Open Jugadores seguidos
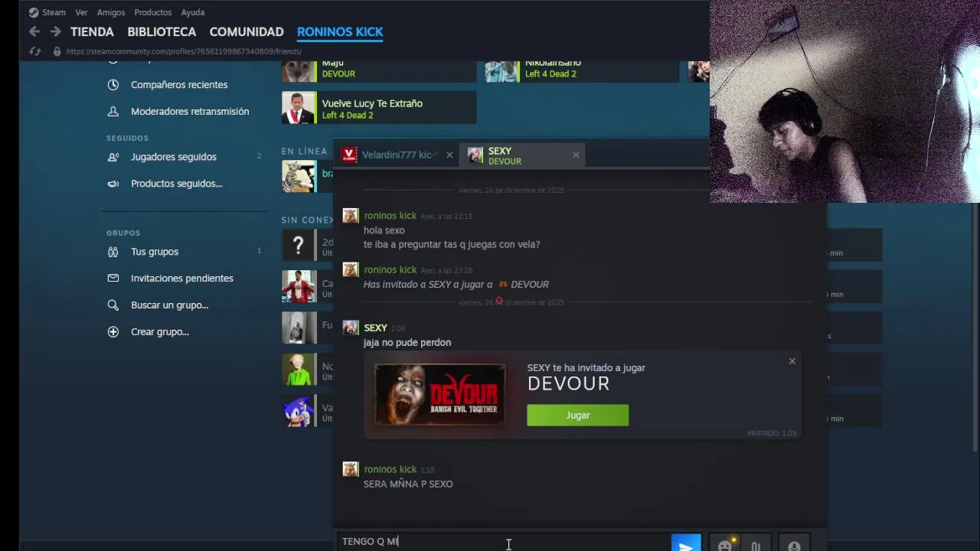The image size is (980, 551). (x=174, y=157)
